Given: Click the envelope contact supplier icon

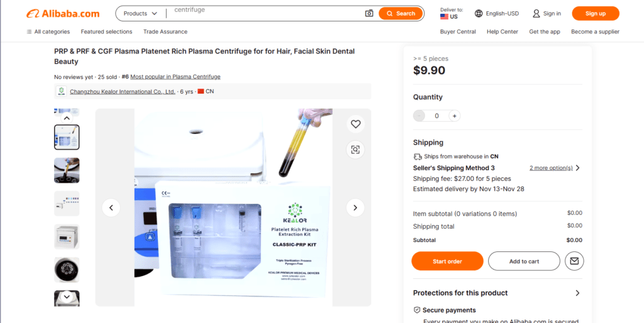Looking at the screenshot, I should coord(574,261).
